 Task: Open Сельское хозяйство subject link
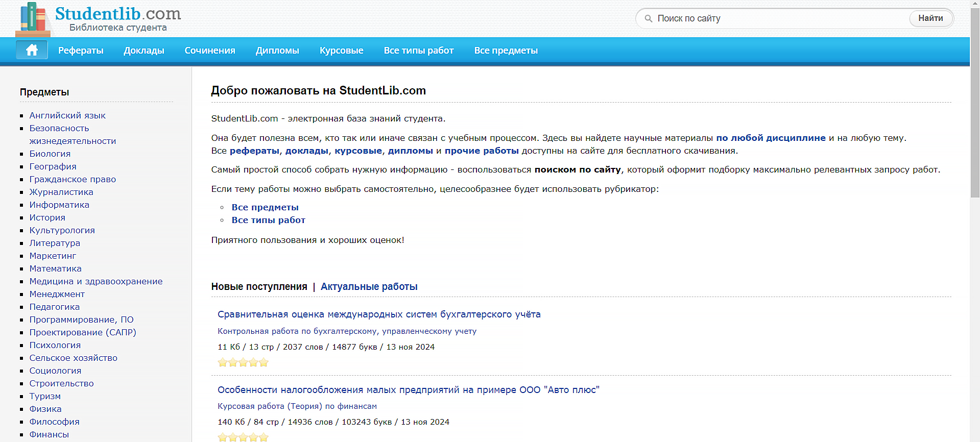[74, 358]
